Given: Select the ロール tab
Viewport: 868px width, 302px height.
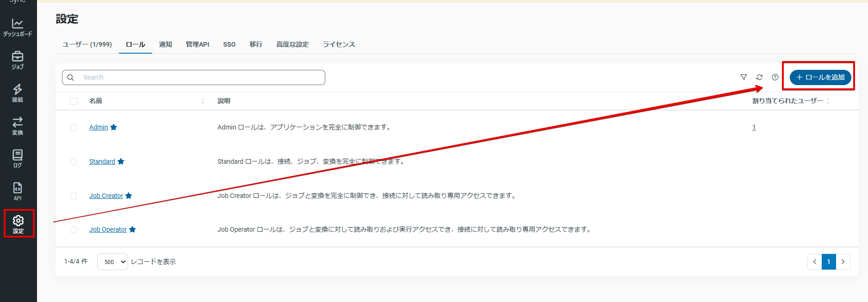Looking at the screenshot, I should click(x=136, y=44).
